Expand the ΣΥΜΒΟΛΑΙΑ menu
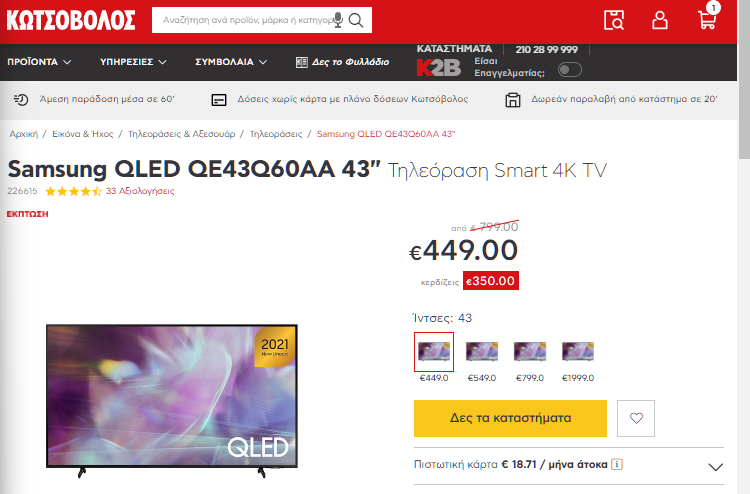Viewport: 750px width, 494px height. pos(231,62)
